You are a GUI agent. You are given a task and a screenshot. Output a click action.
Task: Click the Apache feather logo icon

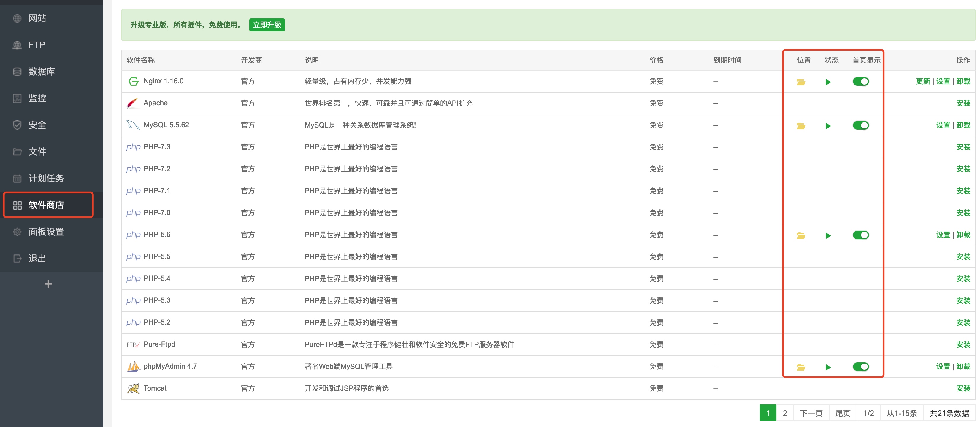click(x=132, y=103)
